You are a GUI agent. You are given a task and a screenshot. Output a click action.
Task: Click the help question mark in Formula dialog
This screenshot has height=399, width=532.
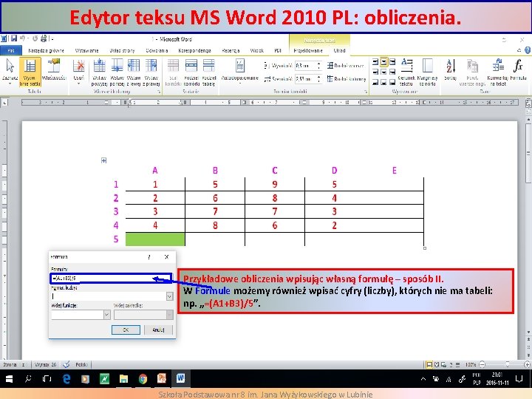coord(149,257)
